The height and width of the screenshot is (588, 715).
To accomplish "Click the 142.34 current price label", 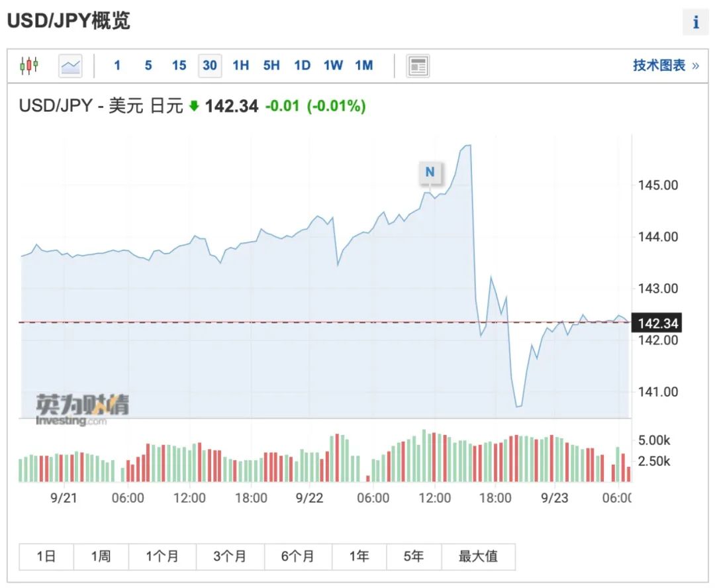I will [657, 323].
